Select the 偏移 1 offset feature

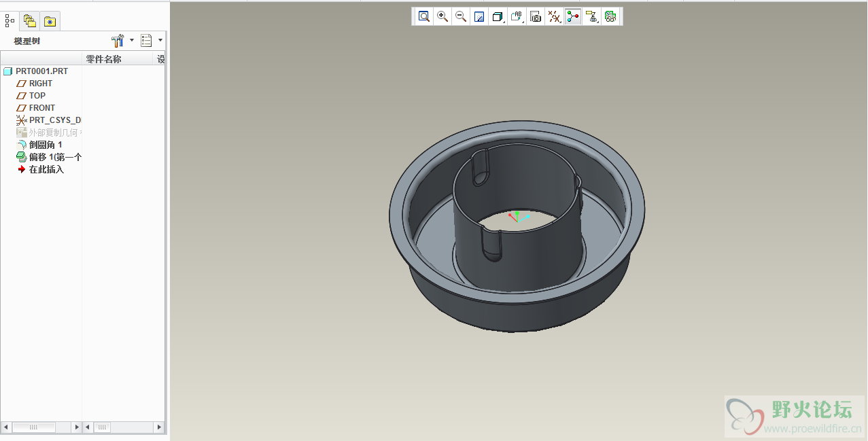[x=49, y=157]
